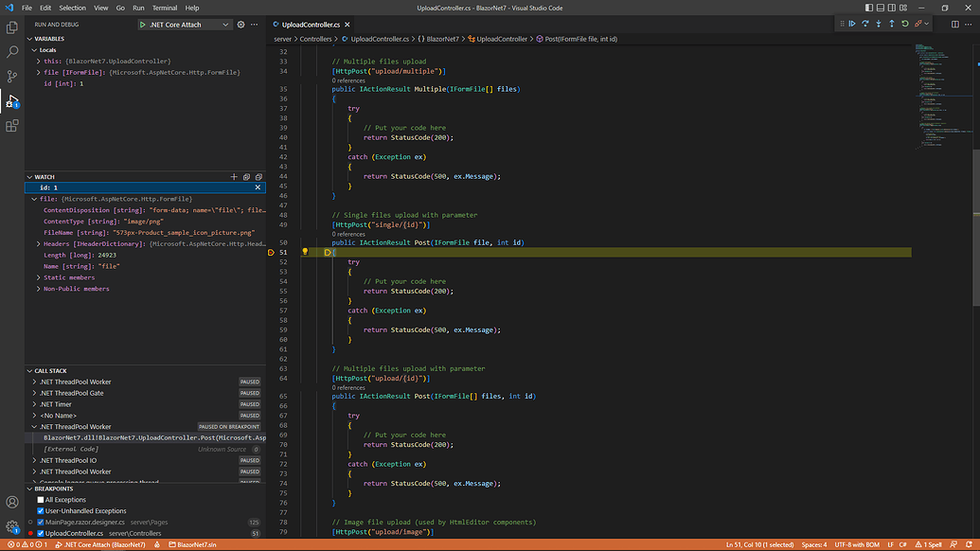This screenshot has height=551, width=980.
Task: Enable the All Exceptions breakpoint checkbox
Action: [41, 500]
